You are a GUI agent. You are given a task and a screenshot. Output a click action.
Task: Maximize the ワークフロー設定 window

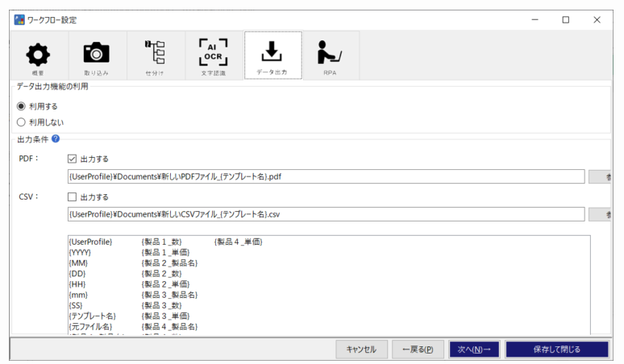click(x=565, y=20)
